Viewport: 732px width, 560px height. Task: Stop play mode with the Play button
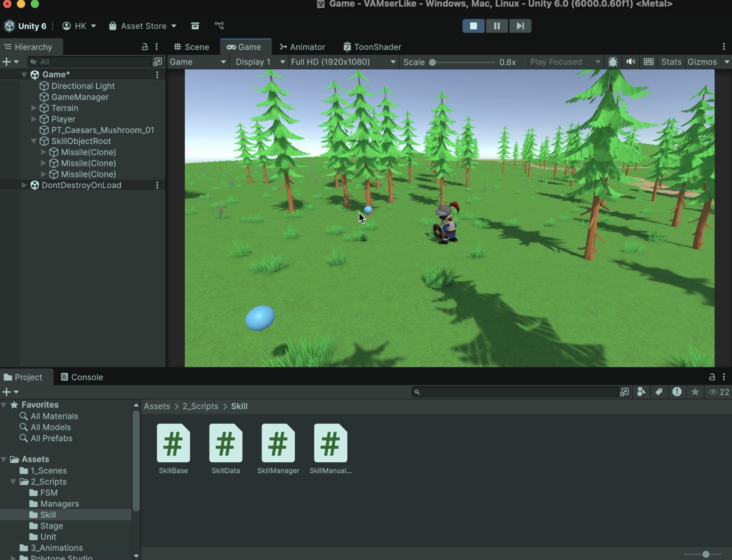point(473,26)
